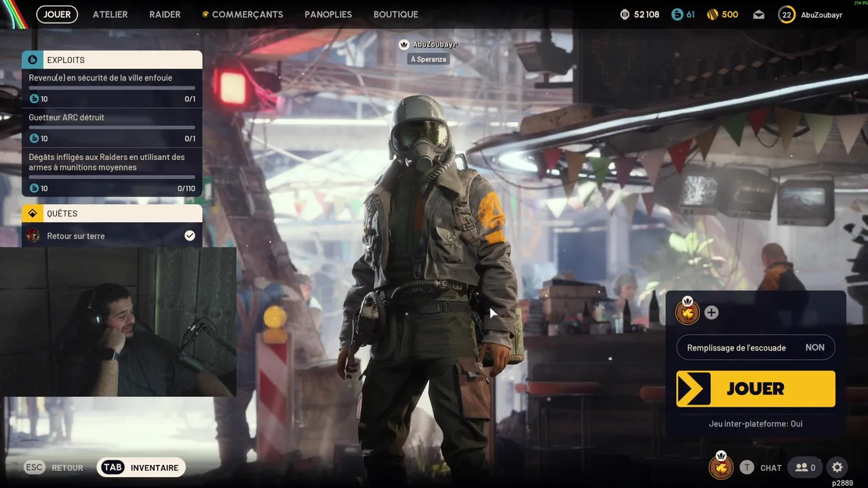Open the AbuZoubayr profile name in top bar
Screen dimensions: 868x488
click(821, 14)
